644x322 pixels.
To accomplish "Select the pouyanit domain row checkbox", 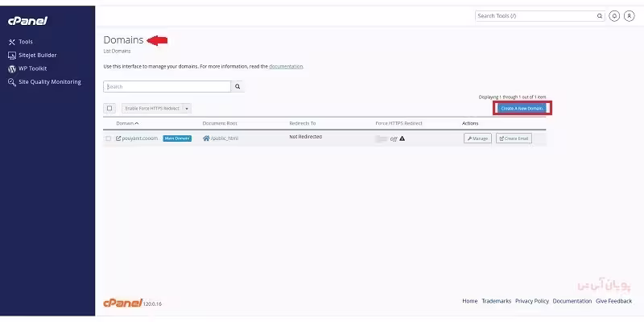I will point(109,138).
